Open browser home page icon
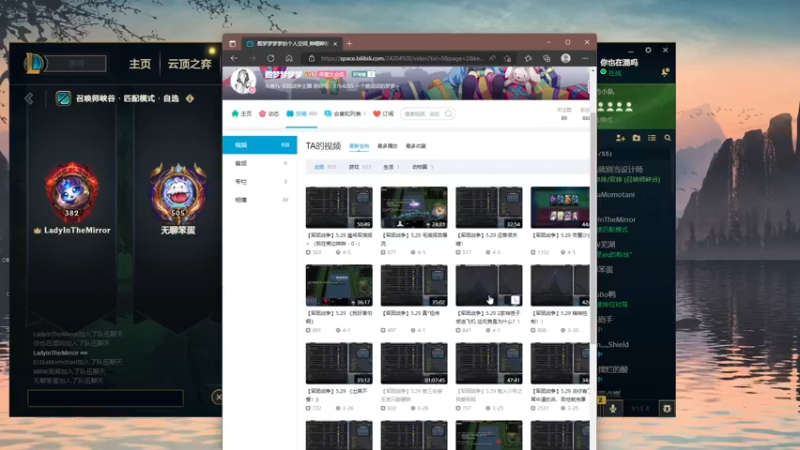Viewport: 800px width, 450px height. (289, 58)
